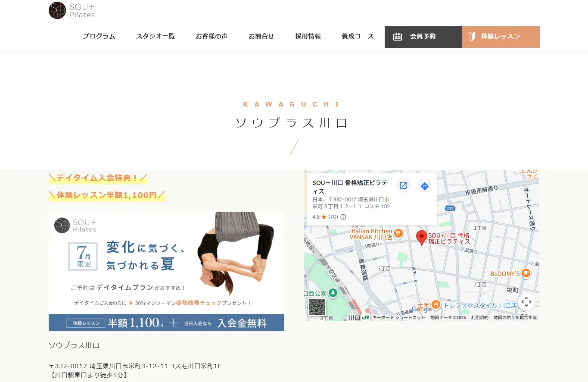Click 川口駅東口より徒歩5分 text
The width and height of the screenshot is (588, 382).
pos(88,375)
